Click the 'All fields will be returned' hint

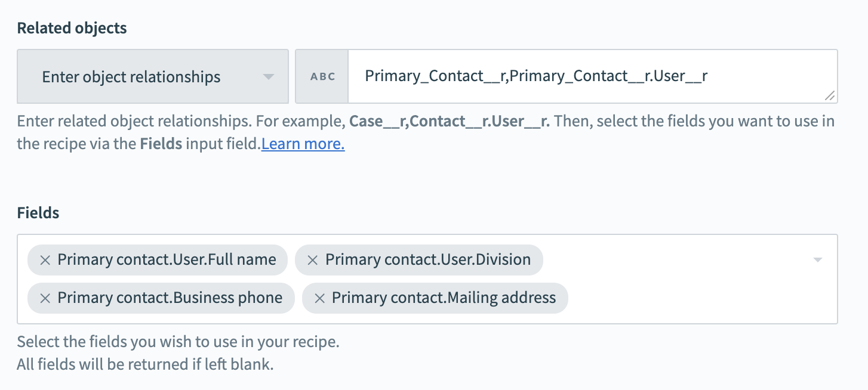(145, 364)
